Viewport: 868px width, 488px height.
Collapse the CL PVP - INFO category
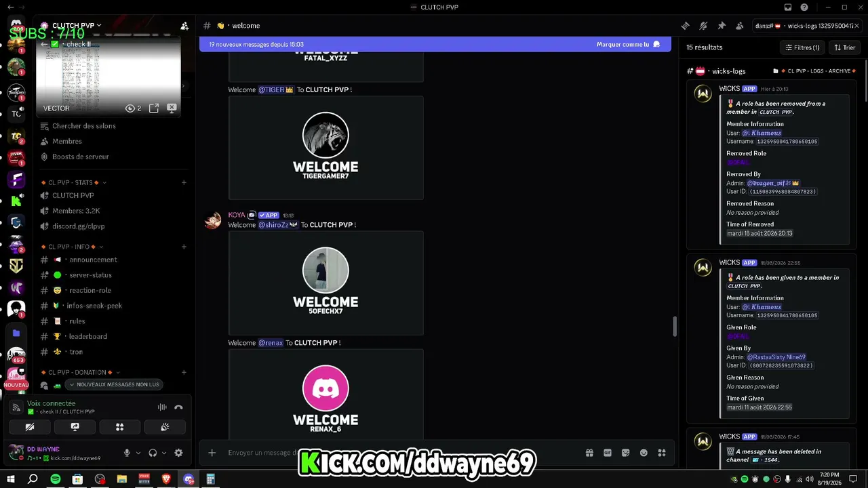coord(72,247)
